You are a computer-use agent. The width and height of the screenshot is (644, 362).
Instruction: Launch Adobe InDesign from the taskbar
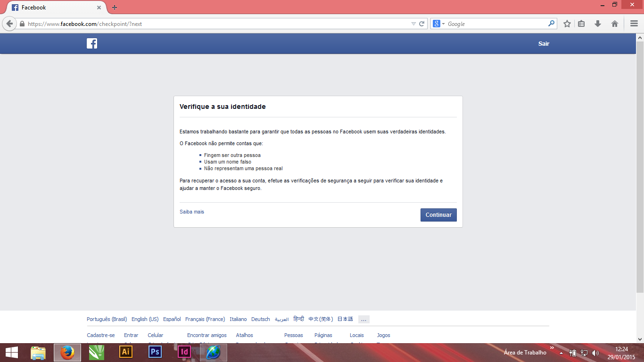coord(184,352)
